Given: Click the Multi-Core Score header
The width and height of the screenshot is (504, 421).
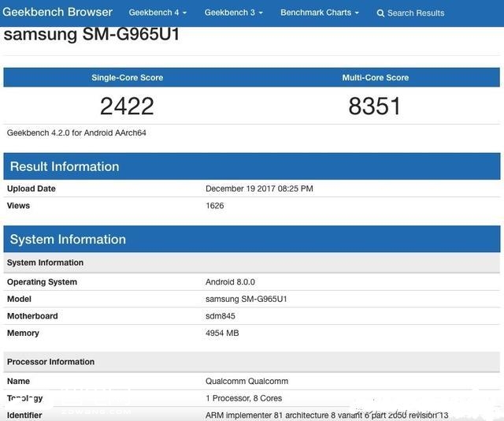Looking at the screenshot, I should point(376,77).
